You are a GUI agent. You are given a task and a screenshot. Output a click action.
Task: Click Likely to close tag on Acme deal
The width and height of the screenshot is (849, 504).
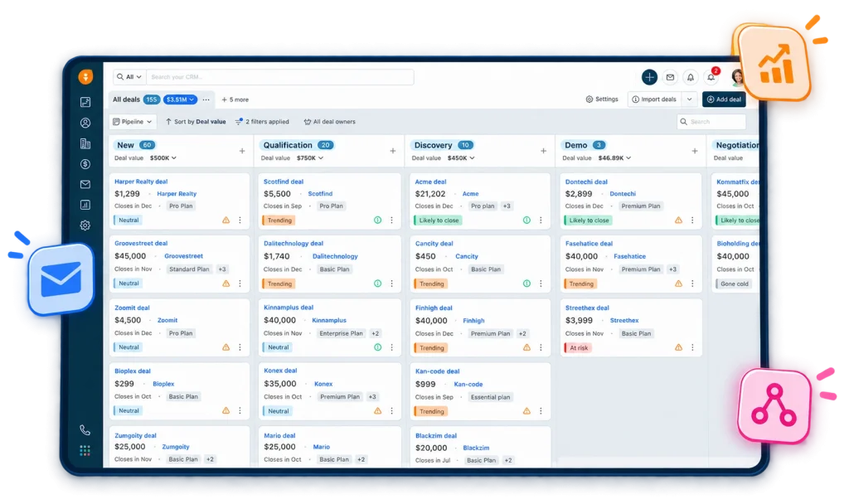438,220
